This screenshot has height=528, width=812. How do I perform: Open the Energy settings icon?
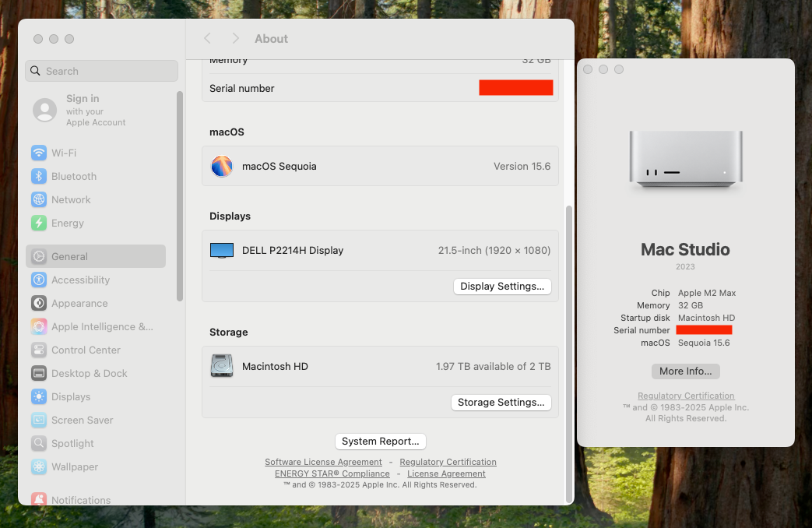coord(39,223)
